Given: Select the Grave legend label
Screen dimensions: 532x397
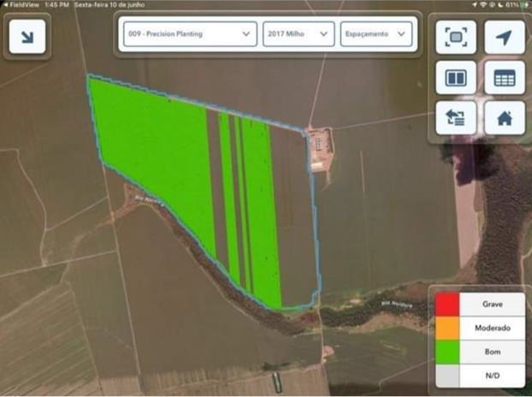Looking at the screenshot, I should (492, 304).
